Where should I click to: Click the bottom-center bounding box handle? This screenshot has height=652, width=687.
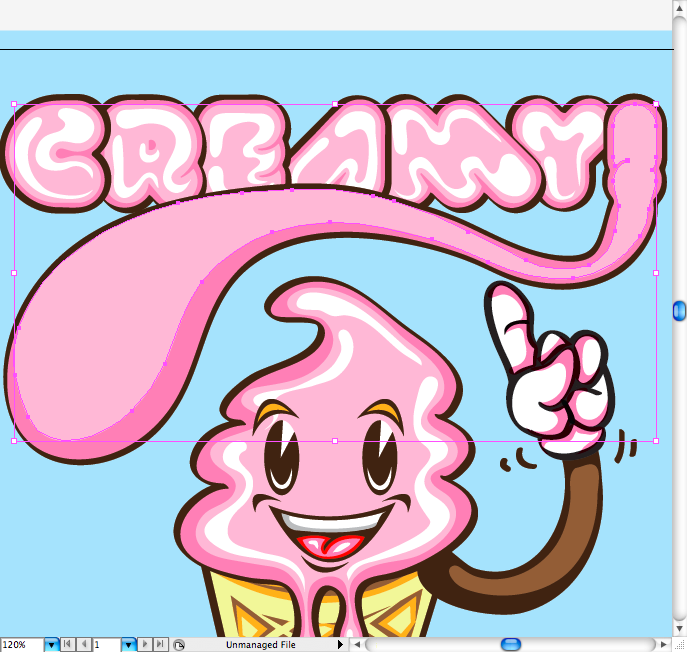(334, 440)
